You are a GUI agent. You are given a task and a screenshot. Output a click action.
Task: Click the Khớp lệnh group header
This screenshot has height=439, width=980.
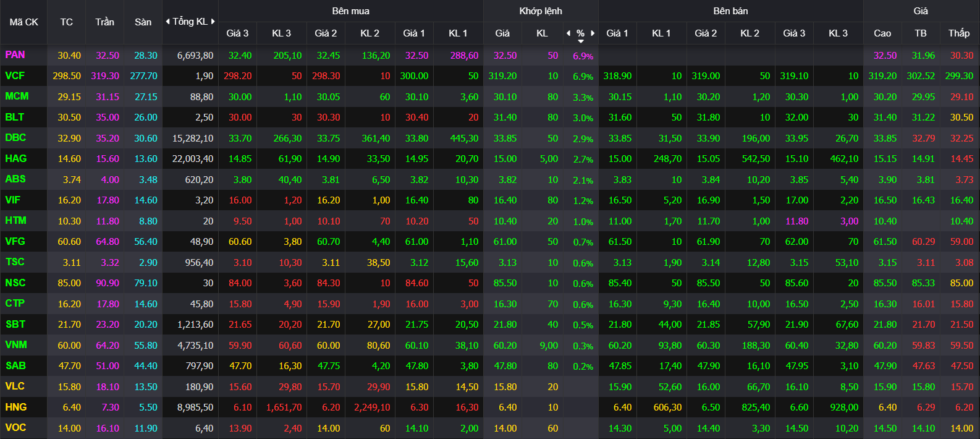tap(541, 11)
